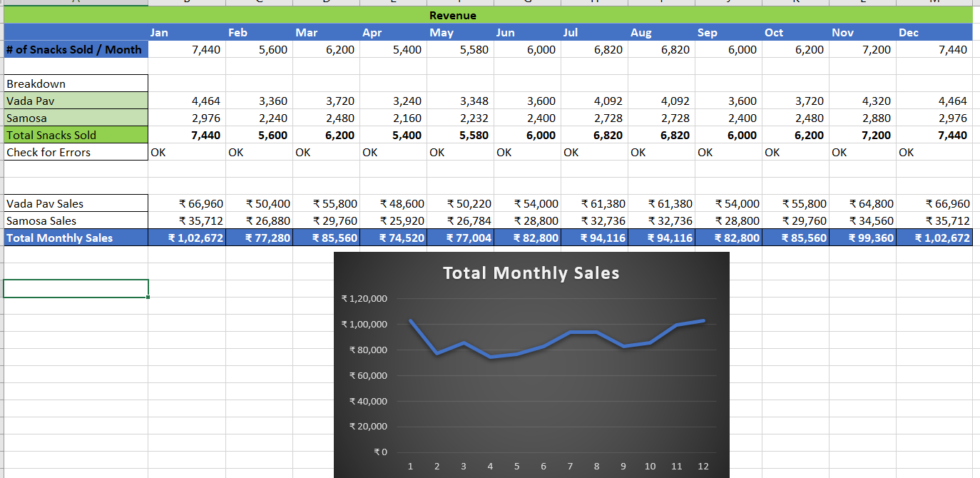
Task: Click Samosa November value 2,880
Action: click(x=862, y=118)
